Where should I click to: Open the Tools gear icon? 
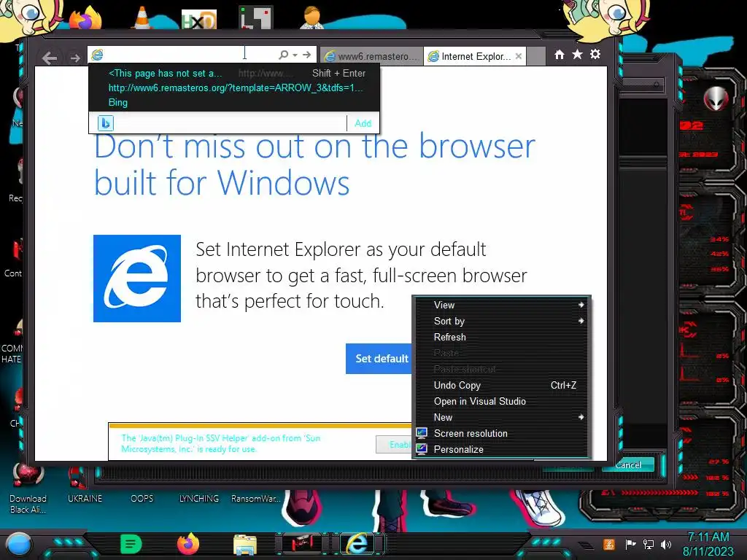tap(595, 55)
